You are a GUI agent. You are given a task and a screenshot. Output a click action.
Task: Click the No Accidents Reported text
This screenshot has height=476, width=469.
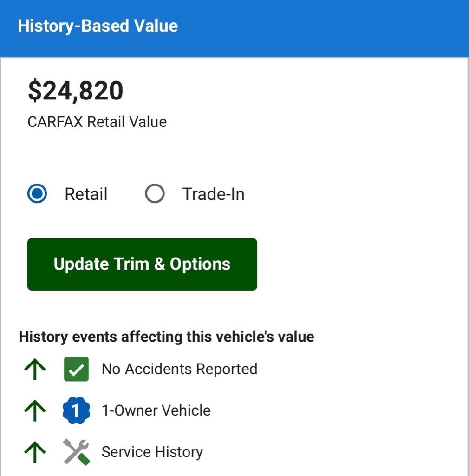(180, 369)
